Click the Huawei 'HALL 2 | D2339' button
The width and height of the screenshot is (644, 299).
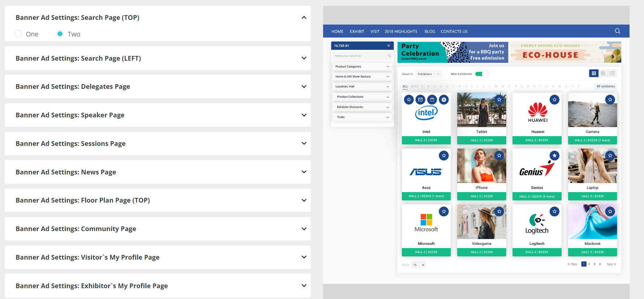pos(537,140)
